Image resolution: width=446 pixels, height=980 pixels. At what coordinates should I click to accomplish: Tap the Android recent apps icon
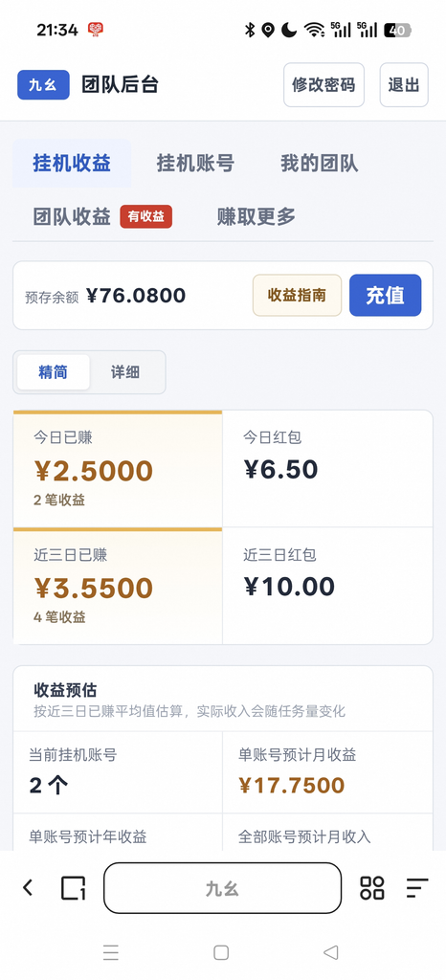[x=111, y=952]
